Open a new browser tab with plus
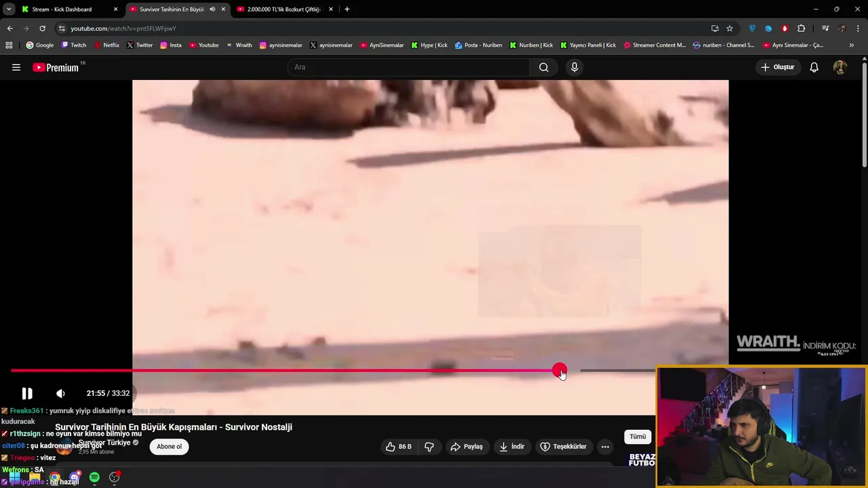Viewport: 868px width, 488px height. click(347, 9)
